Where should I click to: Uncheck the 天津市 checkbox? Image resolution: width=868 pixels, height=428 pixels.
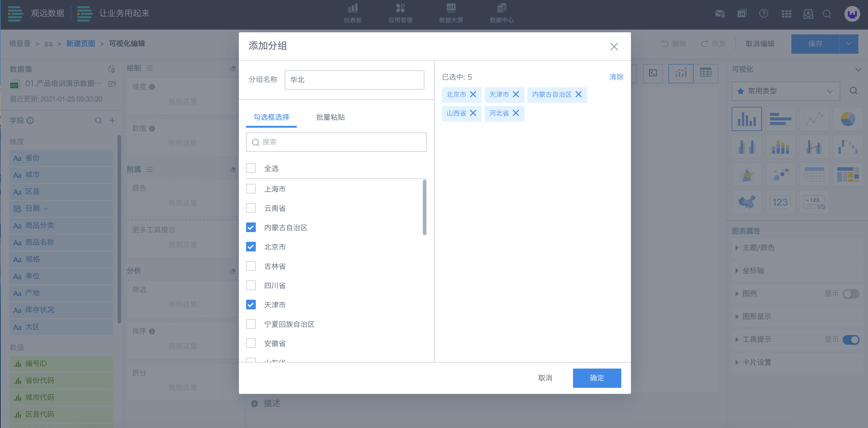click(x=251, y=305)
